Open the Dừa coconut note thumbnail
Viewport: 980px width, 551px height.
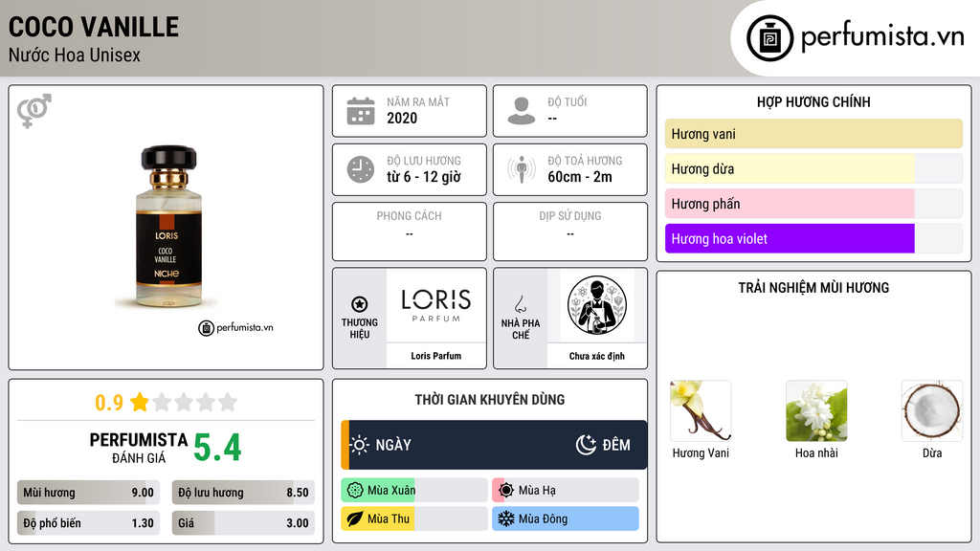click(932, 411)
